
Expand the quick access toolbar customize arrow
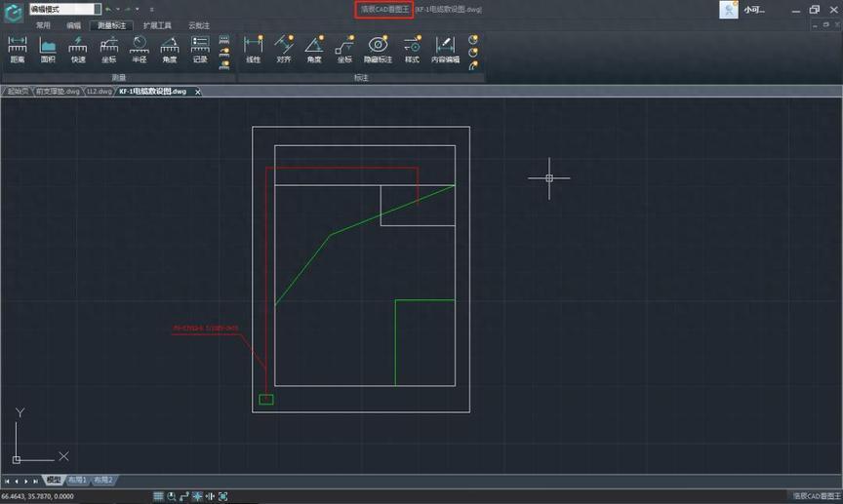pyautogui.click(x=151, y=9)
